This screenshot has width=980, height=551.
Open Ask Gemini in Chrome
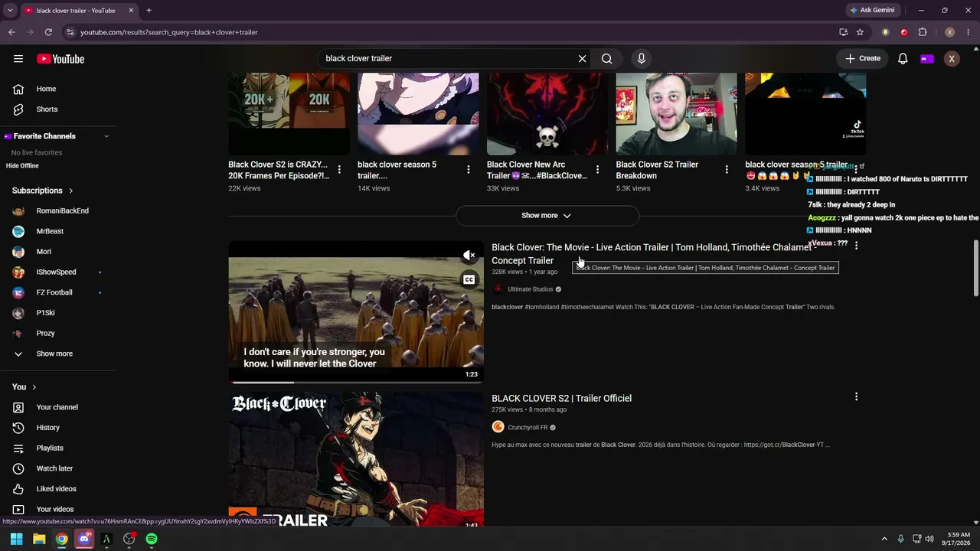871,11
